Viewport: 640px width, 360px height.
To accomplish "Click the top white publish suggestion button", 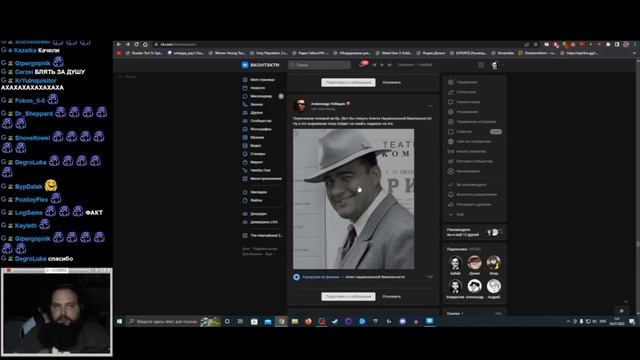I will [x=348, y=82].
